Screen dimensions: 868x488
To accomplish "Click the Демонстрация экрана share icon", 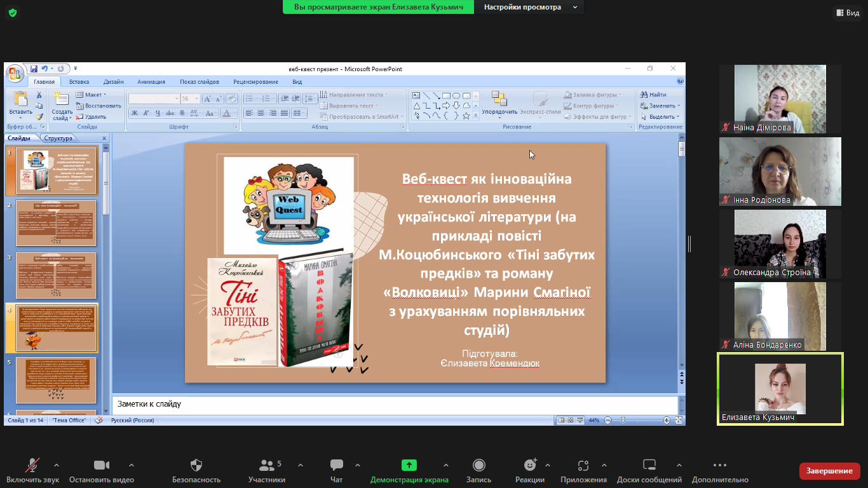I will point(409,466).
